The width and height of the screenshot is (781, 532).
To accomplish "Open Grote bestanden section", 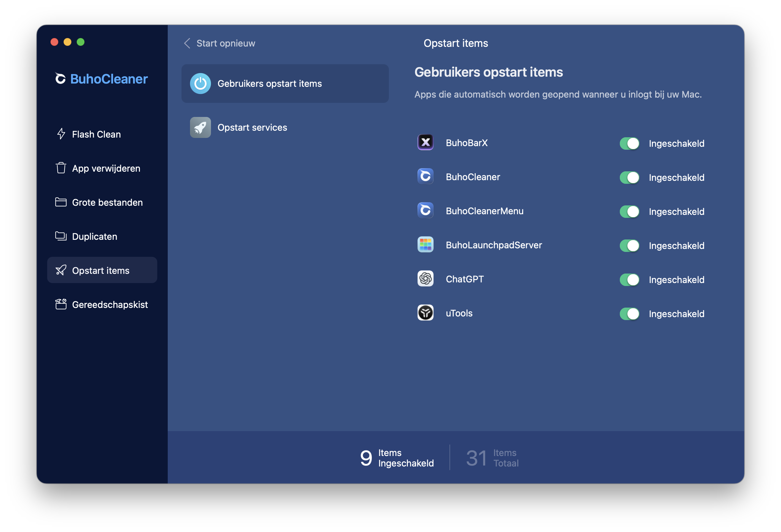I will (102, 202).
